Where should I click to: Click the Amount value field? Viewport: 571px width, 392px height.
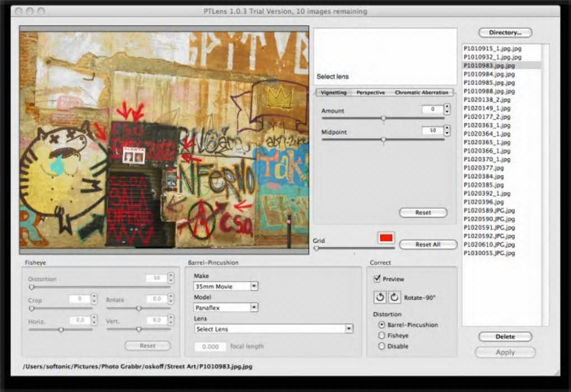[432, 109]
